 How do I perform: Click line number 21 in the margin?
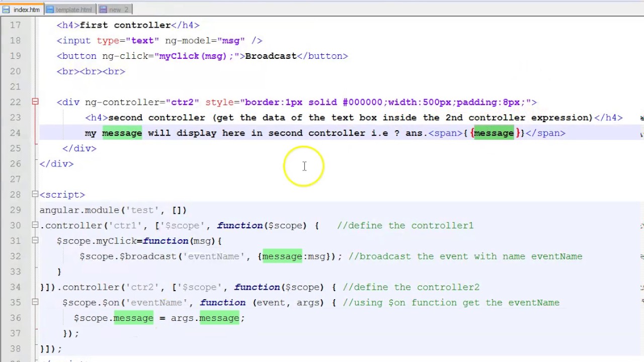(15, 87)
